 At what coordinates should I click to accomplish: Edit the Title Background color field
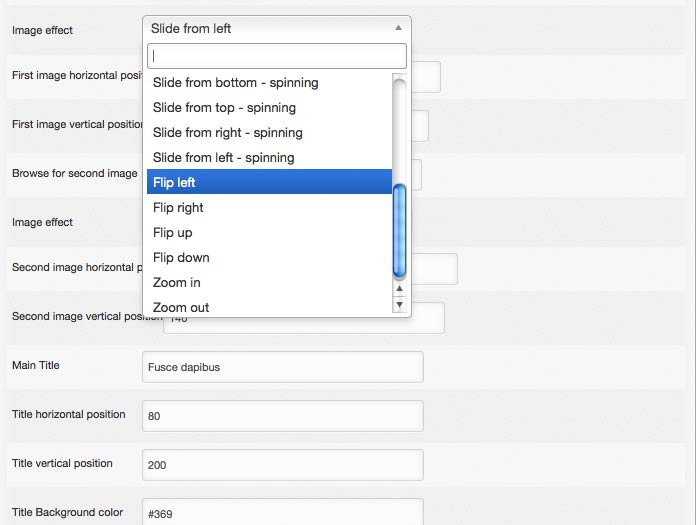click(x=283, y=512)
